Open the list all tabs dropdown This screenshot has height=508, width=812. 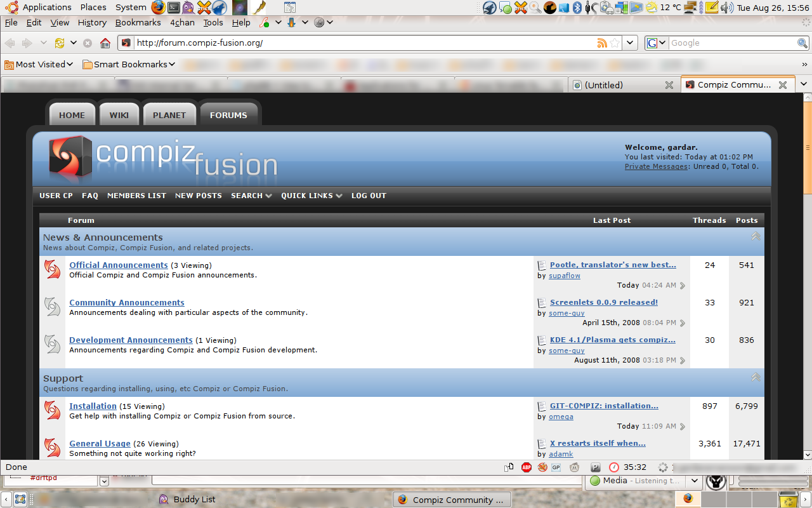pyautogui.click(x=804, y=84)
